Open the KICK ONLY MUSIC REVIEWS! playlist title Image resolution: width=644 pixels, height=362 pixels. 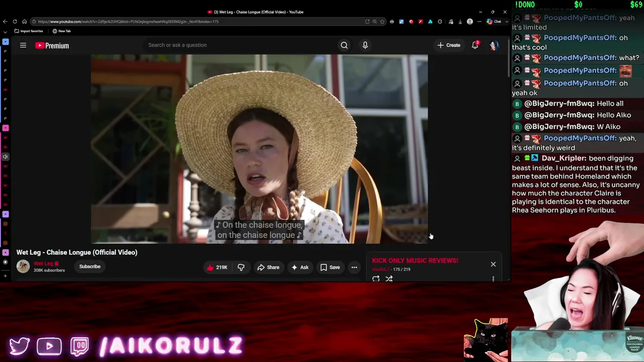[415, 260]
